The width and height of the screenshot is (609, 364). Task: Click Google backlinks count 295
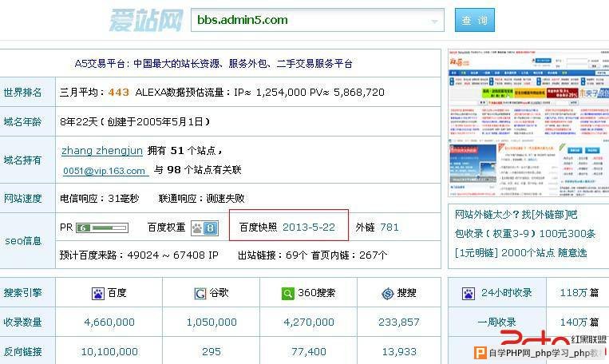[x=212, y=351]
